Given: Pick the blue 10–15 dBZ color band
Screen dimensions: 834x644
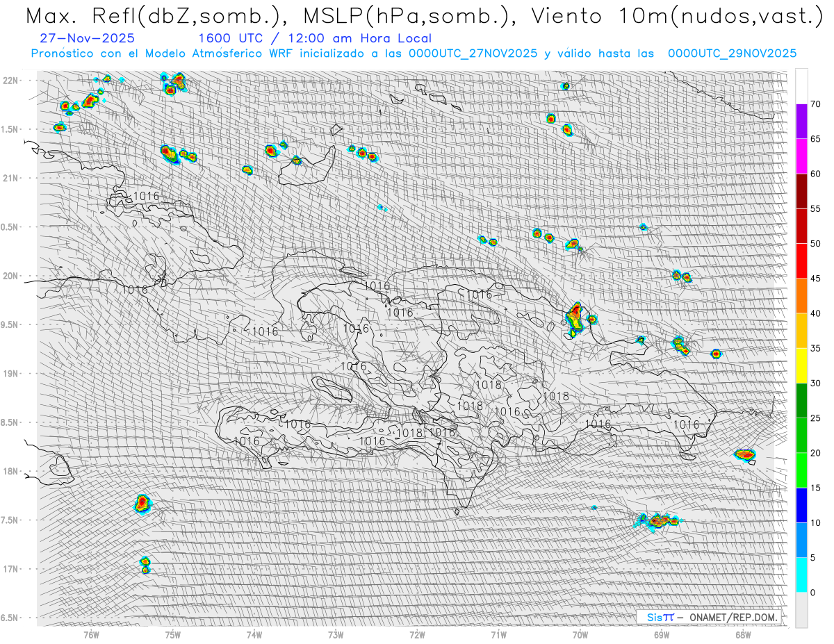Looking at the screenshot, I should click(x=801, y=505).
